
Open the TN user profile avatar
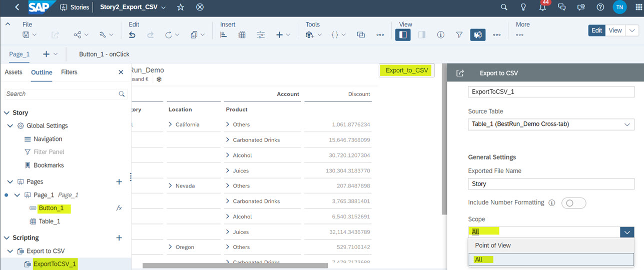click(x=619, y=7)
